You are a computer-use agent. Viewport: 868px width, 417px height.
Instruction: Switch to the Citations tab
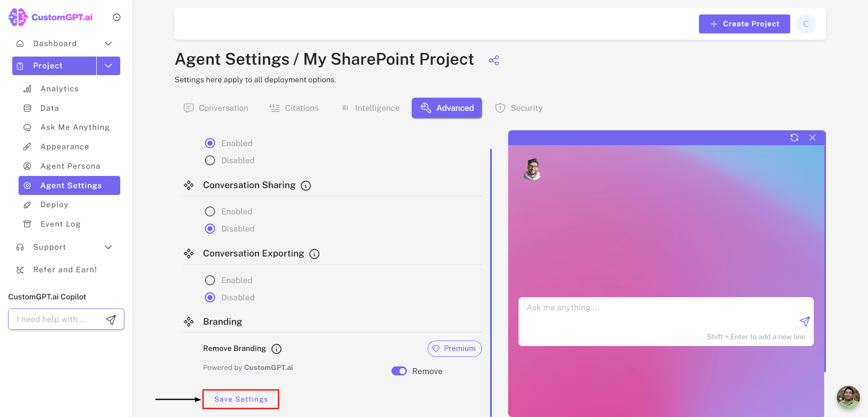[x=294, y=108]
